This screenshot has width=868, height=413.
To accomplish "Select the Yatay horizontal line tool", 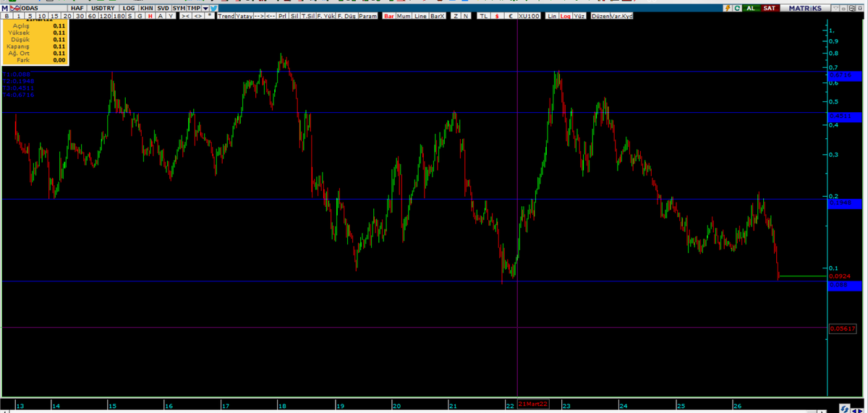I will tap(244, 16).
